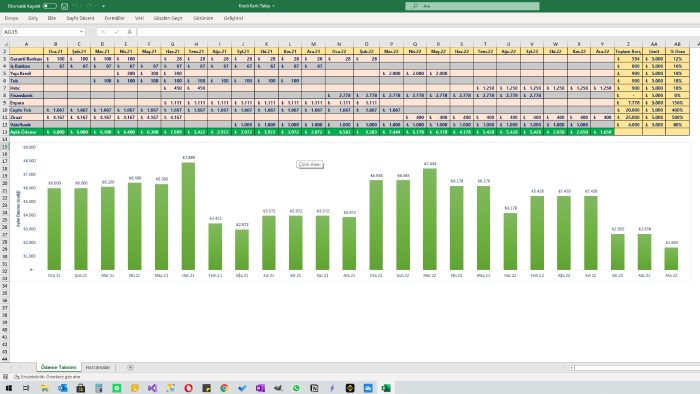This screenshot has width=700, height=394.
Task: Select column header G
Action: 172,44
